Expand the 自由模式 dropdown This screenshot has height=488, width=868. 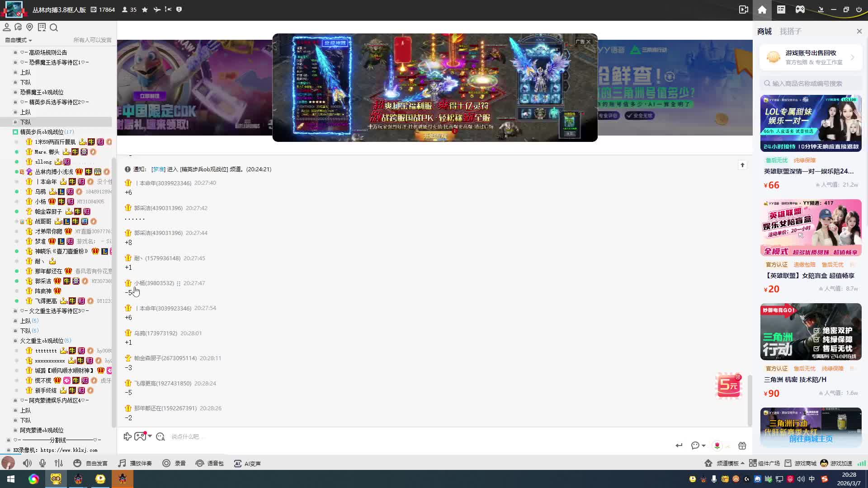19,40
